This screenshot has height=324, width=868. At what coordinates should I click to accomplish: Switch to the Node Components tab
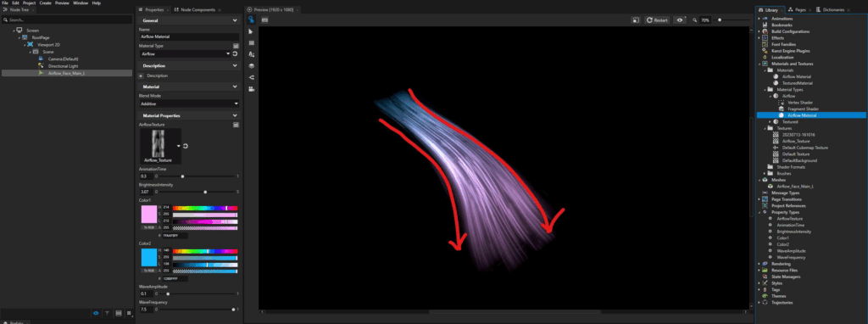(197, 10)
